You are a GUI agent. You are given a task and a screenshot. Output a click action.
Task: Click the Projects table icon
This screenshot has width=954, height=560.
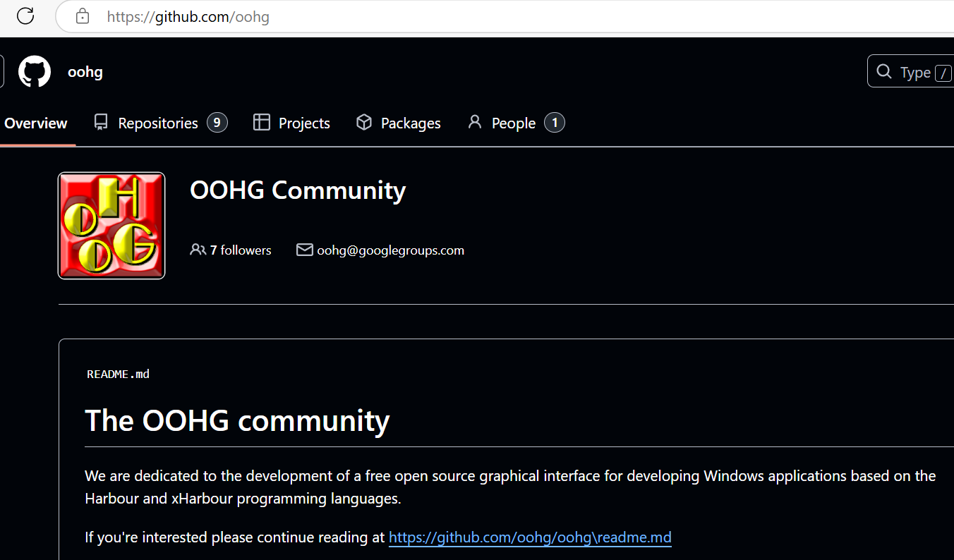[262, 123]
